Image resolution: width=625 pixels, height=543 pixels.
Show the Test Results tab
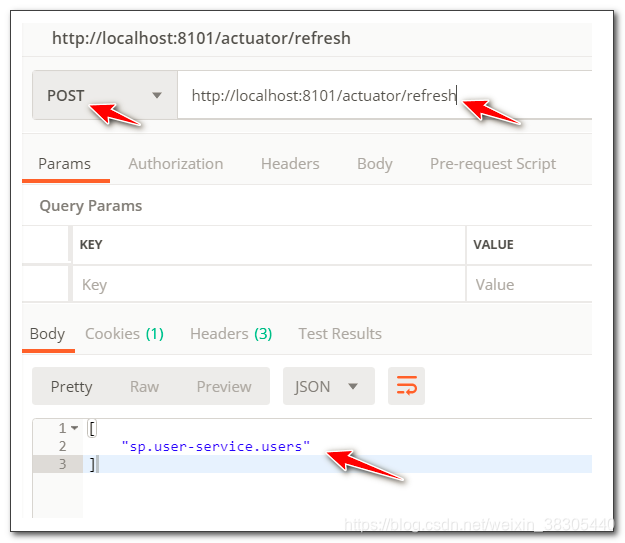(x=340, y=334)
